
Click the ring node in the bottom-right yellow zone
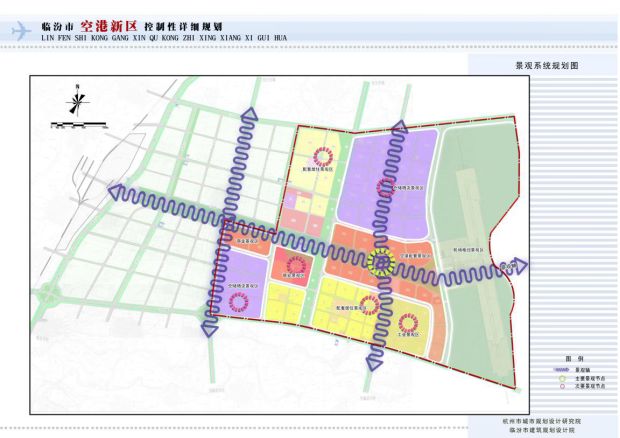click(408, 321)
